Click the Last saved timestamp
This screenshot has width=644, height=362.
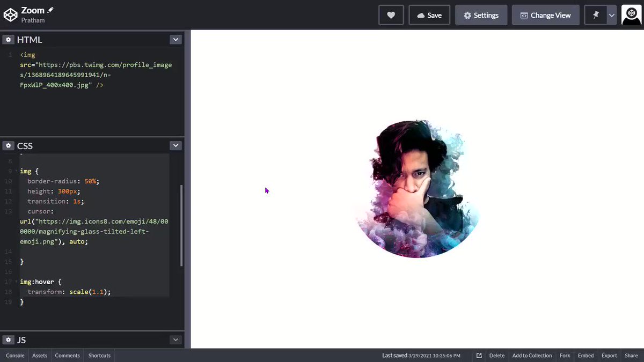click(421, 356)
